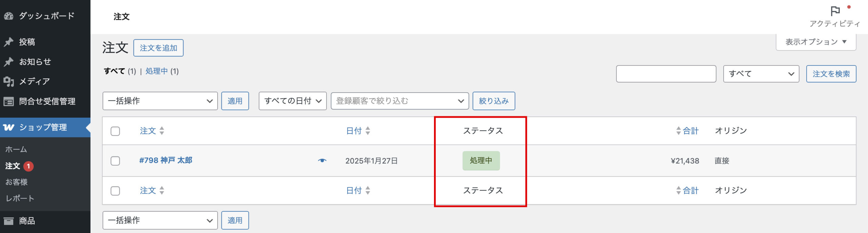Click the Woo icon for ショップ管理
The height and width of the screenshot is (233, 868).
(9, 128)
